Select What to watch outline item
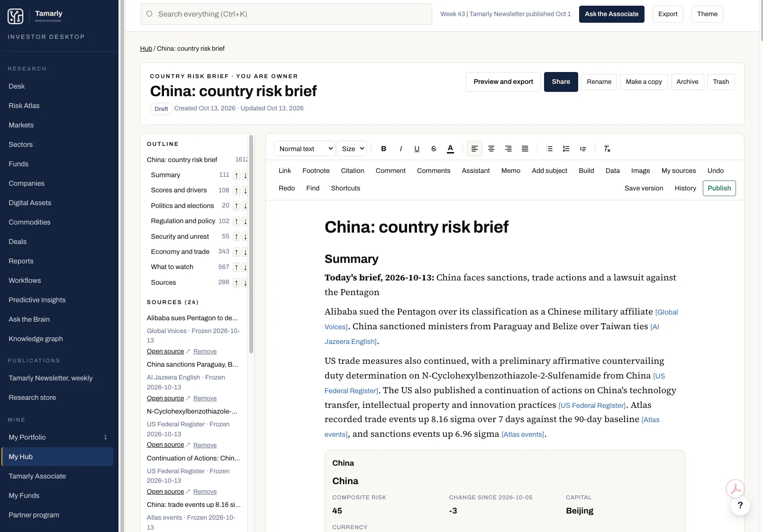Viewport: 763px width, 532px height. (172, 267)
